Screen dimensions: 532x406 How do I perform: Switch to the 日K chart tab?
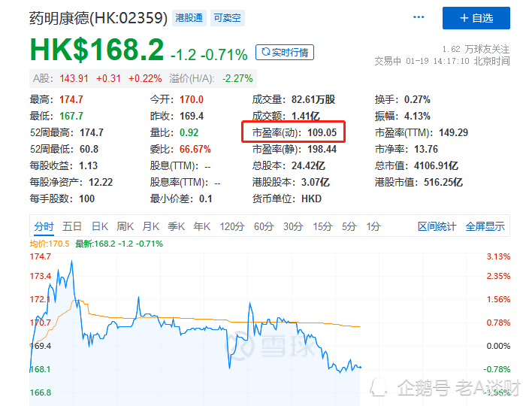(x=100, y=226)
